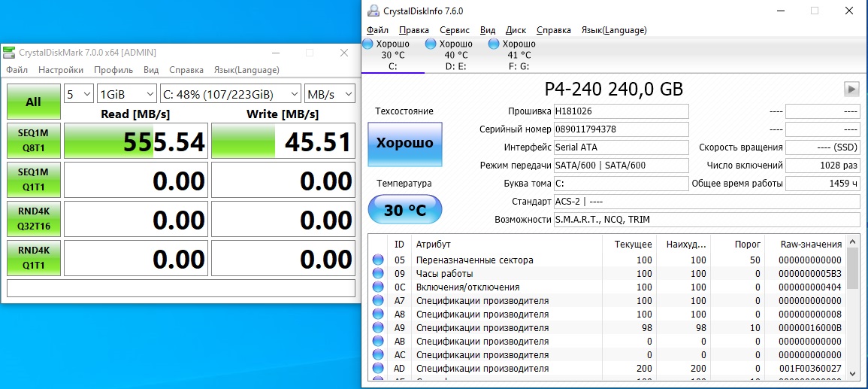Click status orb for attribute 0C row
This screenshot has height=389, width=868.
point(378,287)
